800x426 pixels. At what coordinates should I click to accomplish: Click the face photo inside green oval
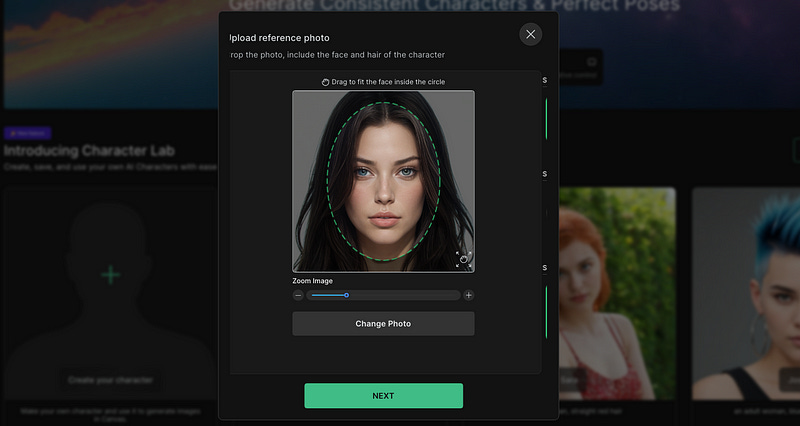pyautogui.click(x=384, y=181)
